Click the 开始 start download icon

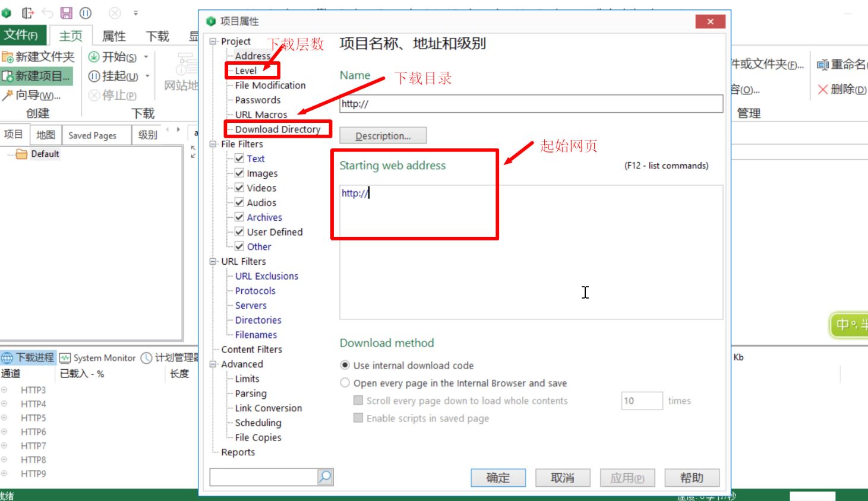[94, 57]
